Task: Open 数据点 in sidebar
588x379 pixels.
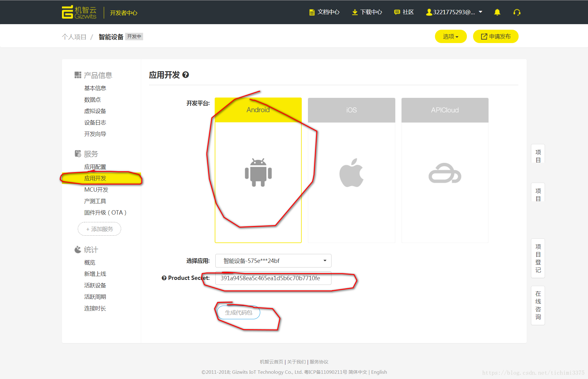Action: [x=92, y=100]
